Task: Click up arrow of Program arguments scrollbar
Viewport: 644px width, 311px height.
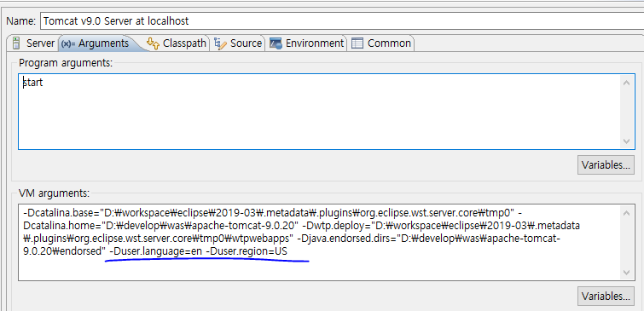Action: (x=626, y=83)
